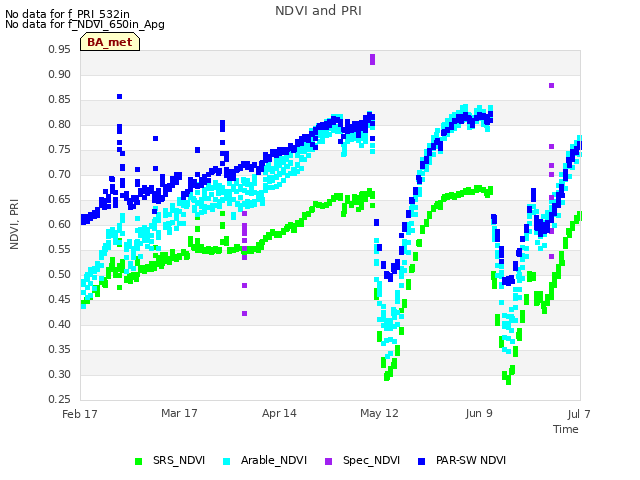Click the 0.50 y-axis tick label
Image resolution: width=640 pixels, height=480 pixels.
point(59,275)
